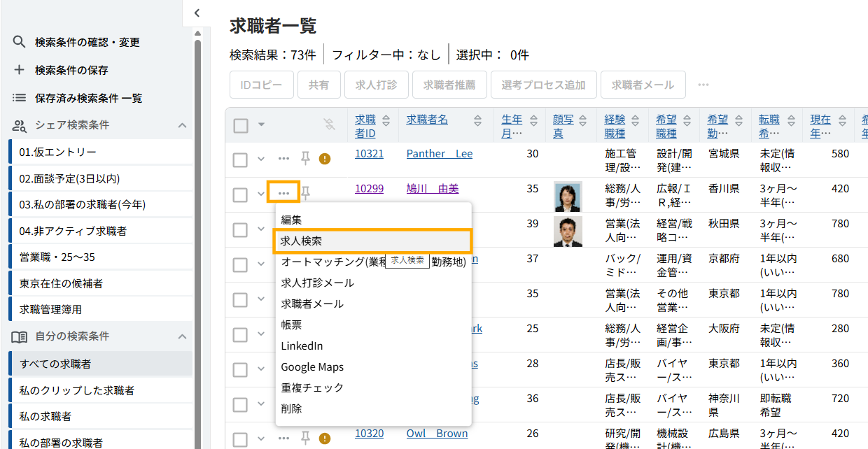Check the select-all checkbox in table header
This screenshot has height=449, width=868.
click(x=241, y=125)
